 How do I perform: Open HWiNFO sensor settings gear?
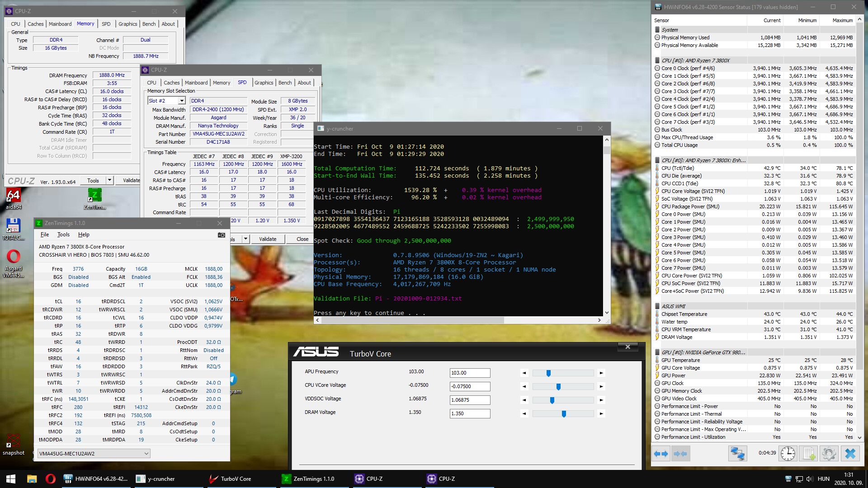pyautogui.click(x=829, y=453)
